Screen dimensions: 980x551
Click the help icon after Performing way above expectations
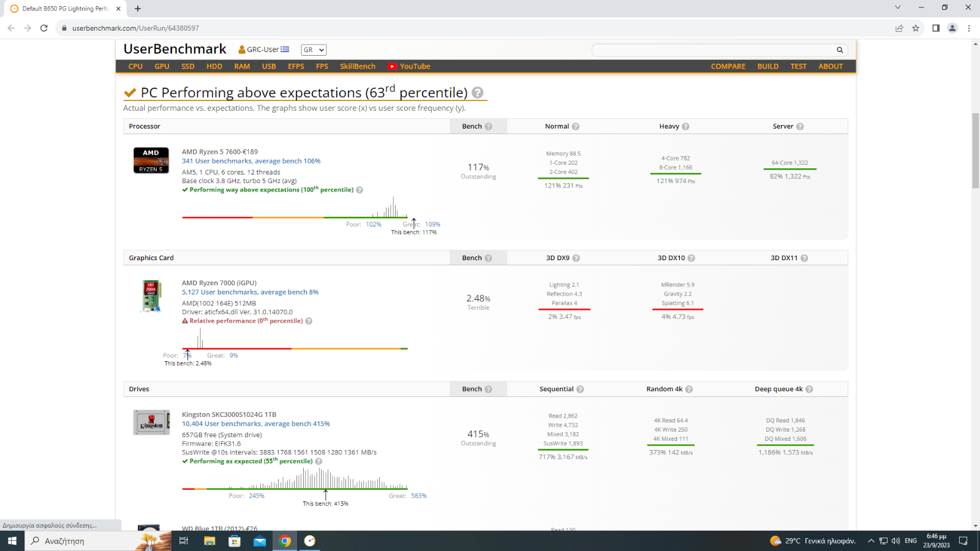tap(360, 190)
